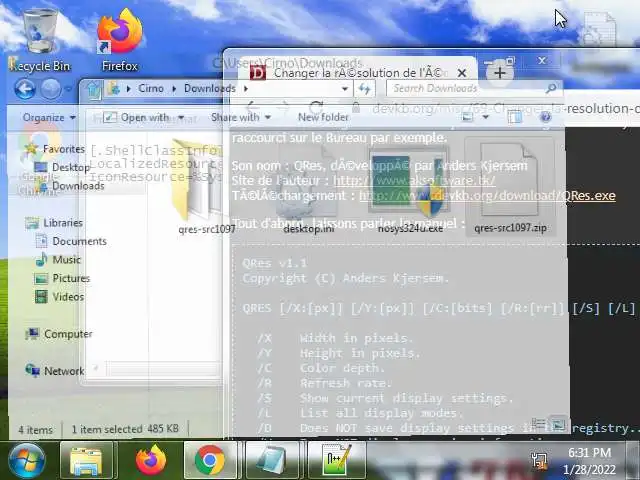Click the system tray network icon

[539, 461]
